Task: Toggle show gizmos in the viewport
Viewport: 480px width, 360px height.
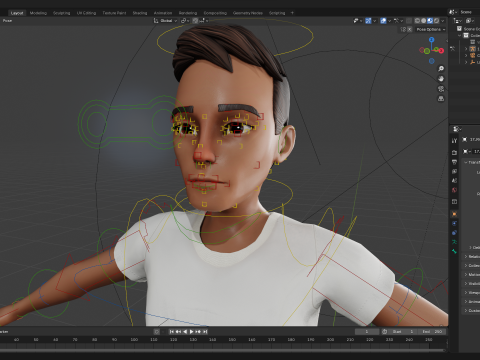Action: tap(368, 21)
